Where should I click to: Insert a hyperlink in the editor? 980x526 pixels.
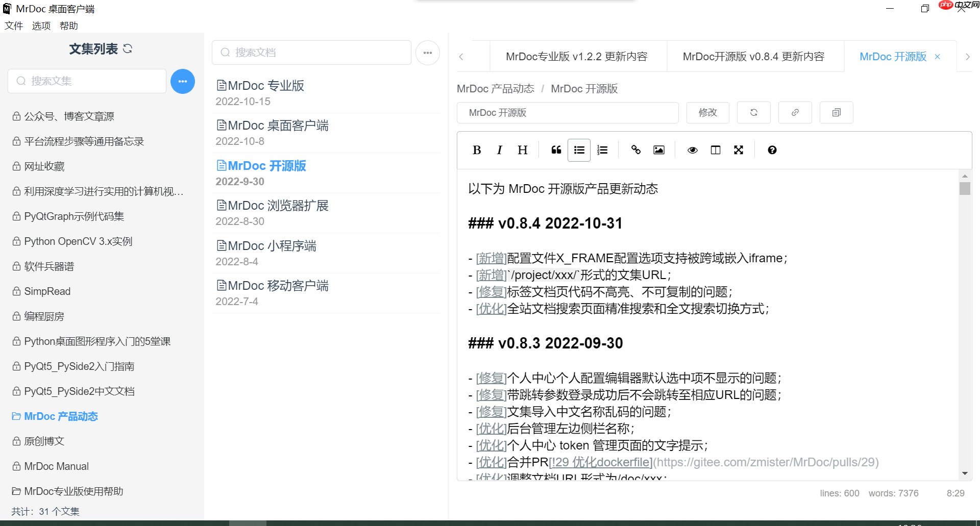635,150
